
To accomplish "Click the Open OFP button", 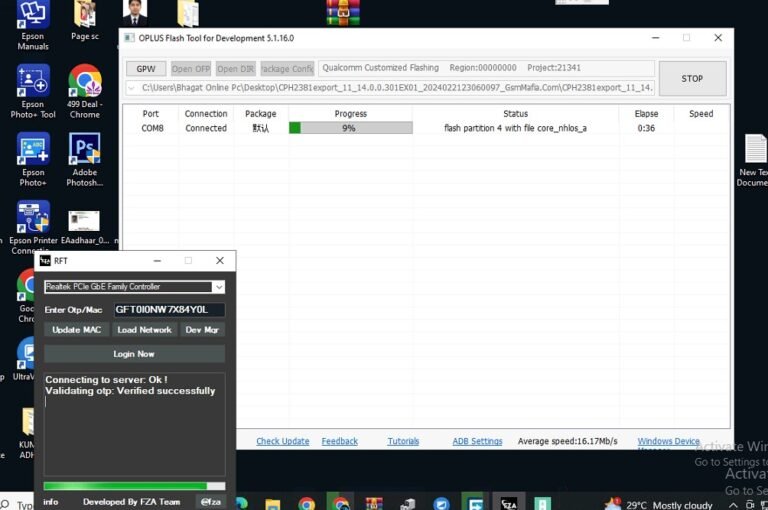I will click(191, 69).
